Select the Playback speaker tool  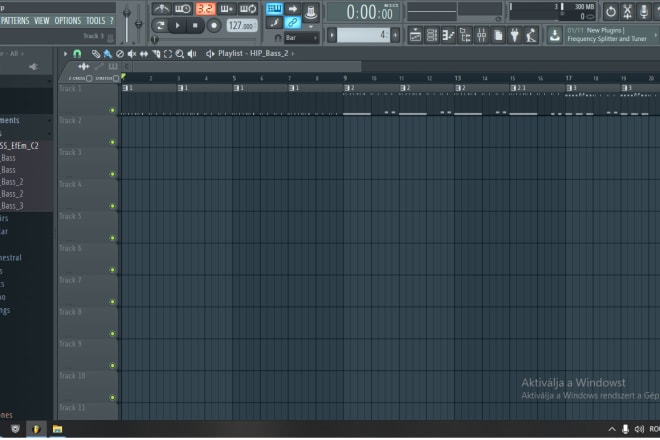192,54
